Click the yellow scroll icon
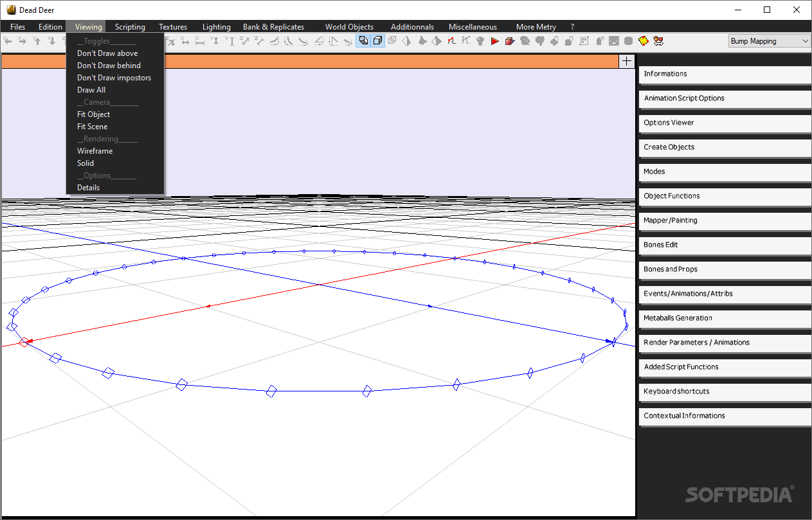The width and height of the screenshot is (812, 520). click(642, 41)
